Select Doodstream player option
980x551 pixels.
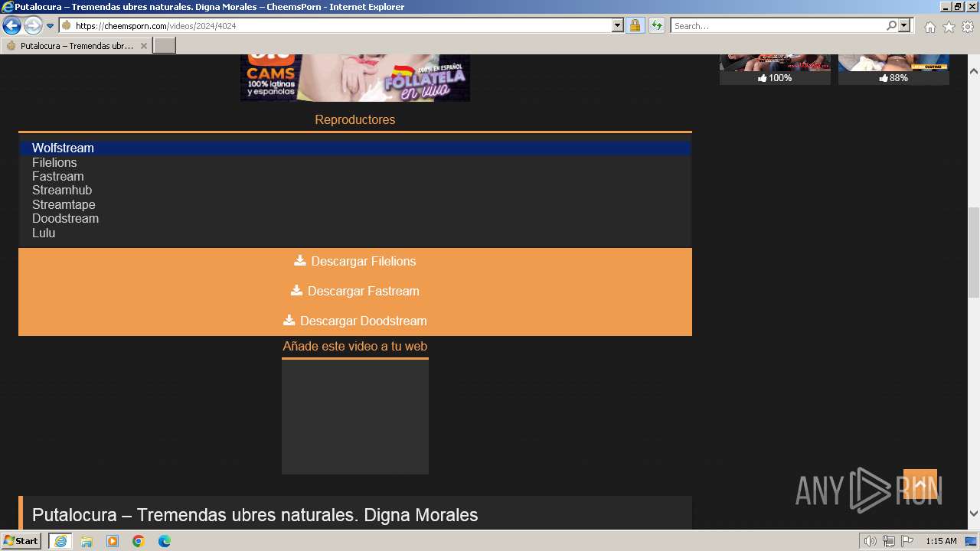click(x=355, y=218)
